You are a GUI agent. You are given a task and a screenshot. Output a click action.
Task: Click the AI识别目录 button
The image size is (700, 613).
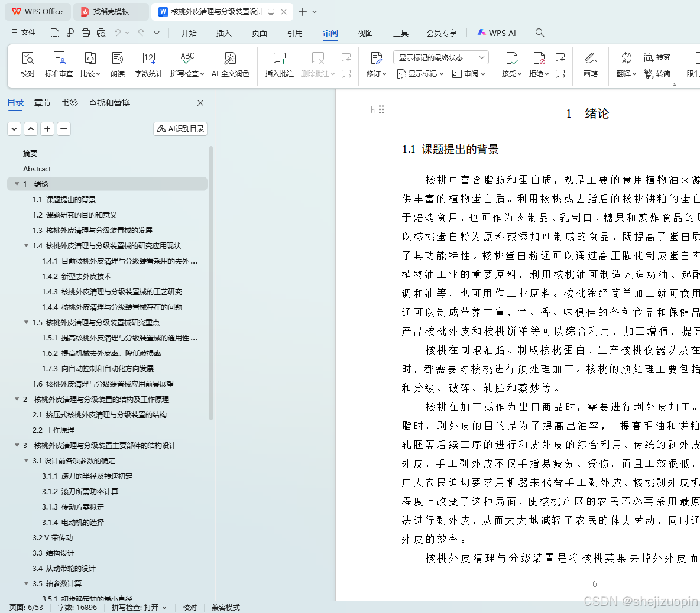point(180,129)
